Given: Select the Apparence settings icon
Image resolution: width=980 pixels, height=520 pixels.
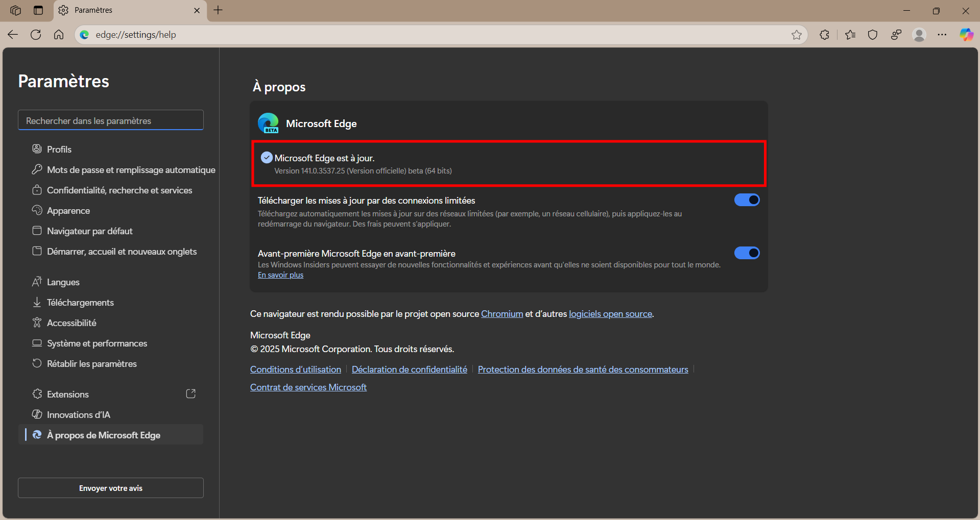Looking at the screenshot, I should point(37,210).
